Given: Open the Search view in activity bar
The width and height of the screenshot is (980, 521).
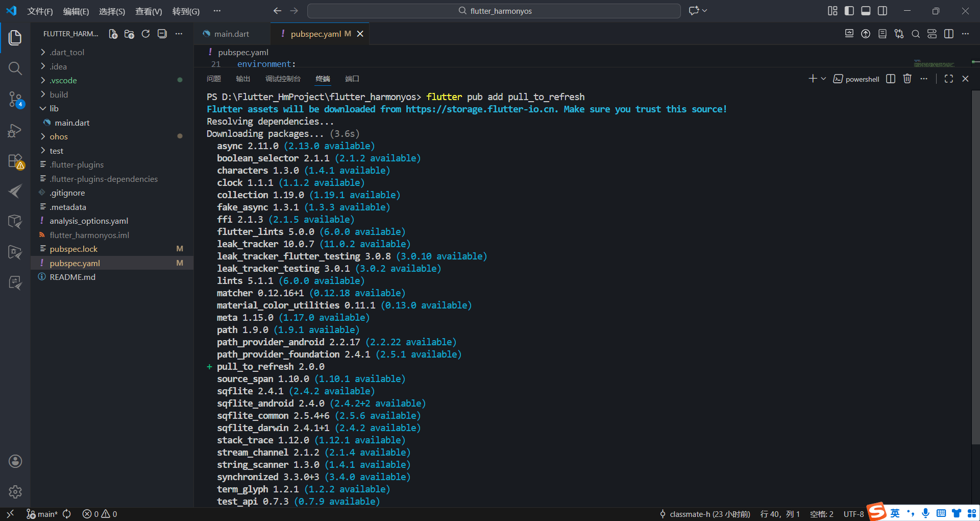Looking at the screenshot, I should point(15,68).
